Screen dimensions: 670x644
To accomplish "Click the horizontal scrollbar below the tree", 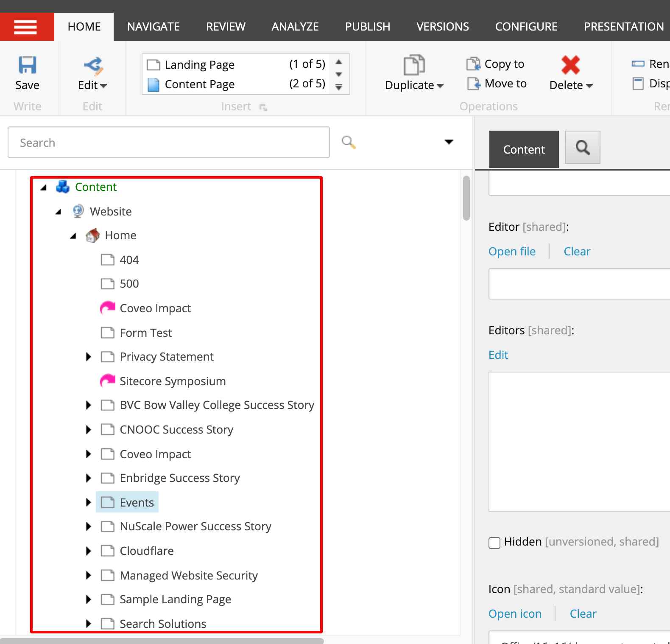I will (162, 641).
